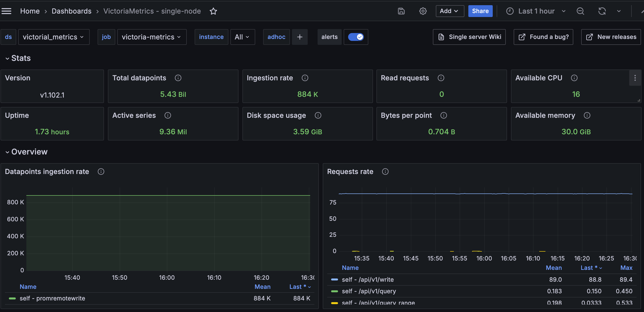Go to Home breadcrumb

(30, 11)
